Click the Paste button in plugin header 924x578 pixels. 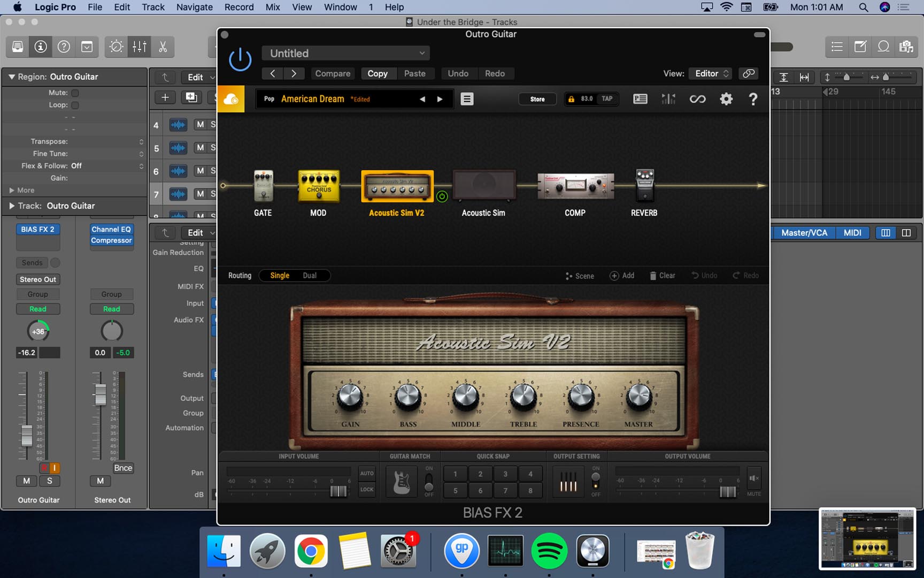pyautogui.click(x=415, y=73)
